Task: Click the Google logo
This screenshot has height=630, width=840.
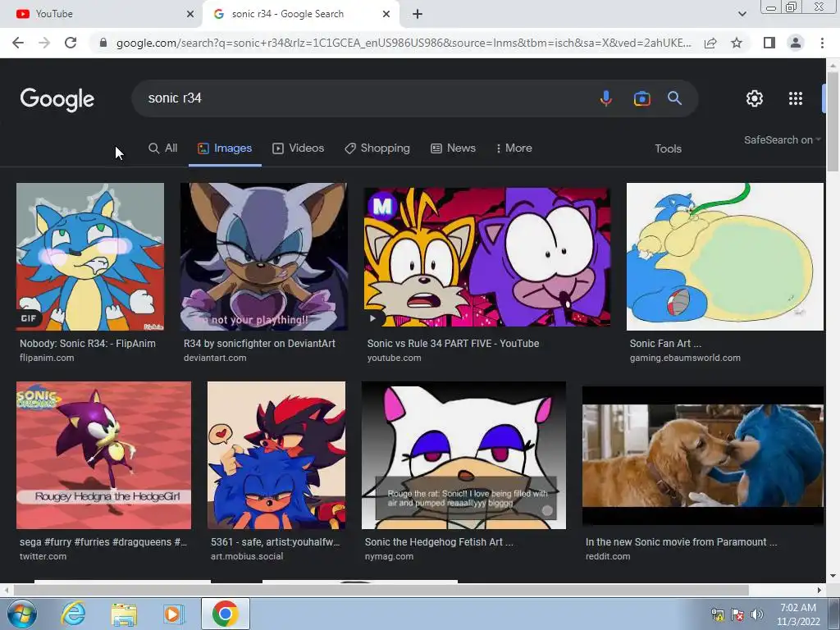Action: click(x=57, y=99)
